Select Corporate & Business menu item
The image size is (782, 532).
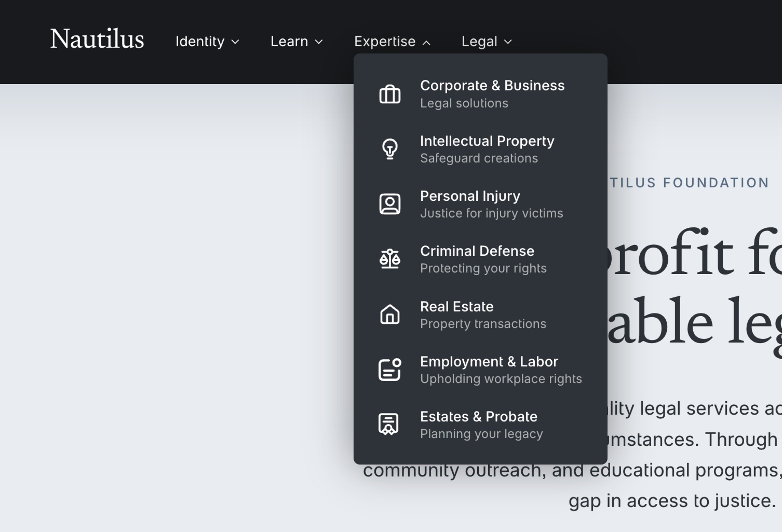coord(480,94)
